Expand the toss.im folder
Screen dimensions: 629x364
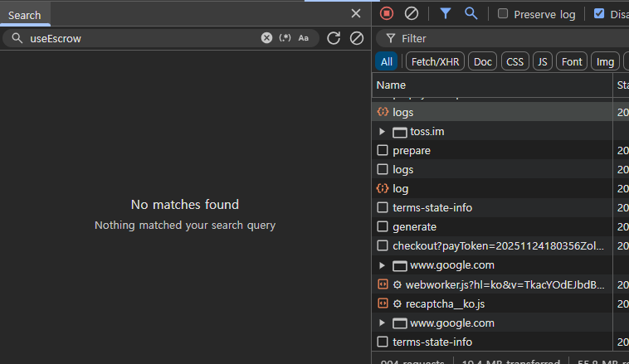(382, 131)
